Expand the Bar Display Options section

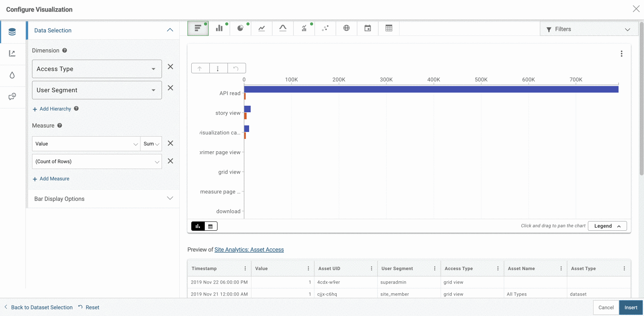103,199
